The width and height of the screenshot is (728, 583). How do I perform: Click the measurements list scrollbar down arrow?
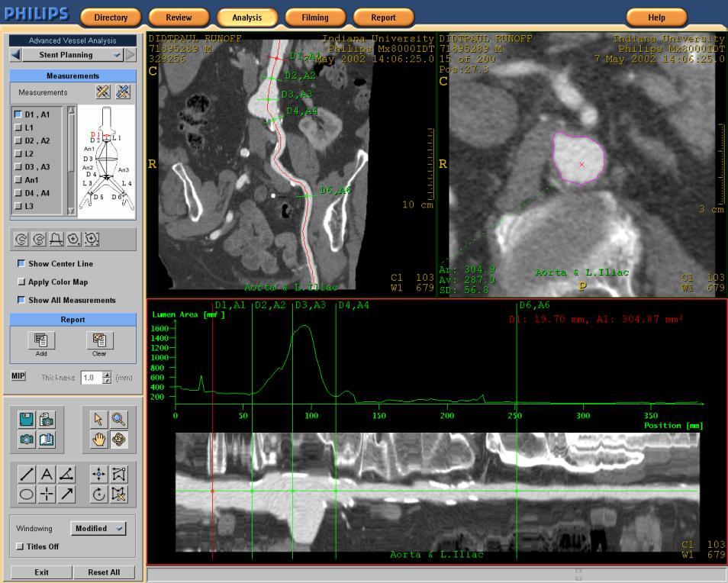tap(71, 211)
